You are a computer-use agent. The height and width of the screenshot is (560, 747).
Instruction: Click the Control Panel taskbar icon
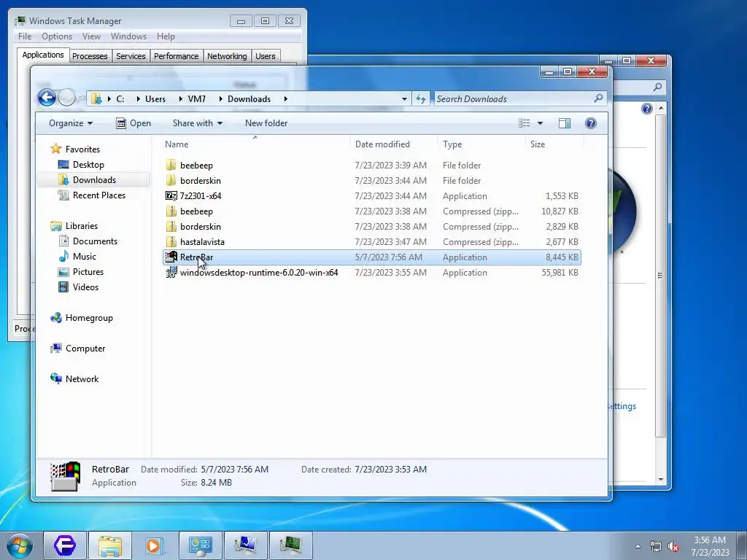pos(200,545)
